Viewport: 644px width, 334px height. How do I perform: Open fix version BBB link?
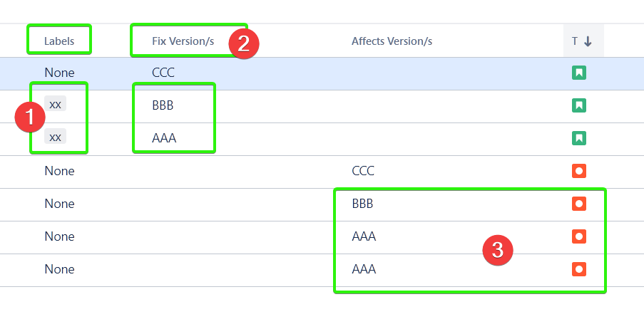(x=163, y=105)
